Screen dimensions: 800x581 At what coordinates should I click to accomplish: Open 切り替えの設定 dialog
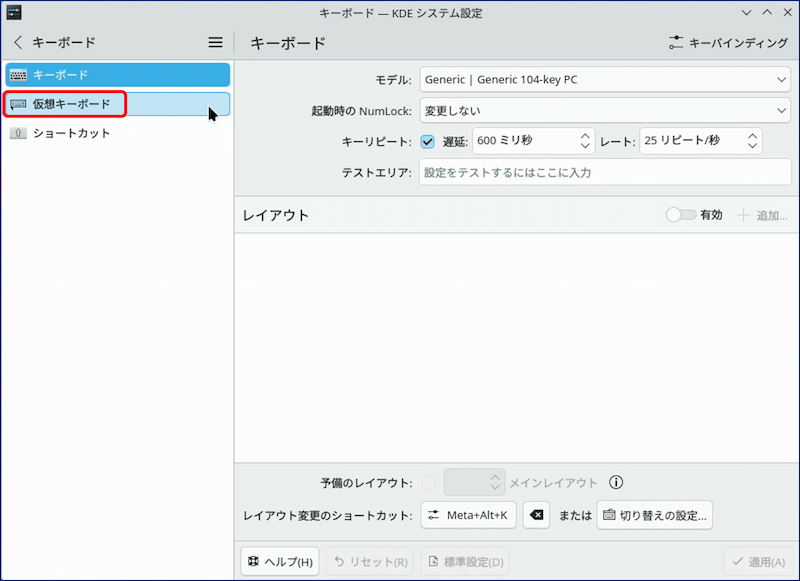click(655, 515)
